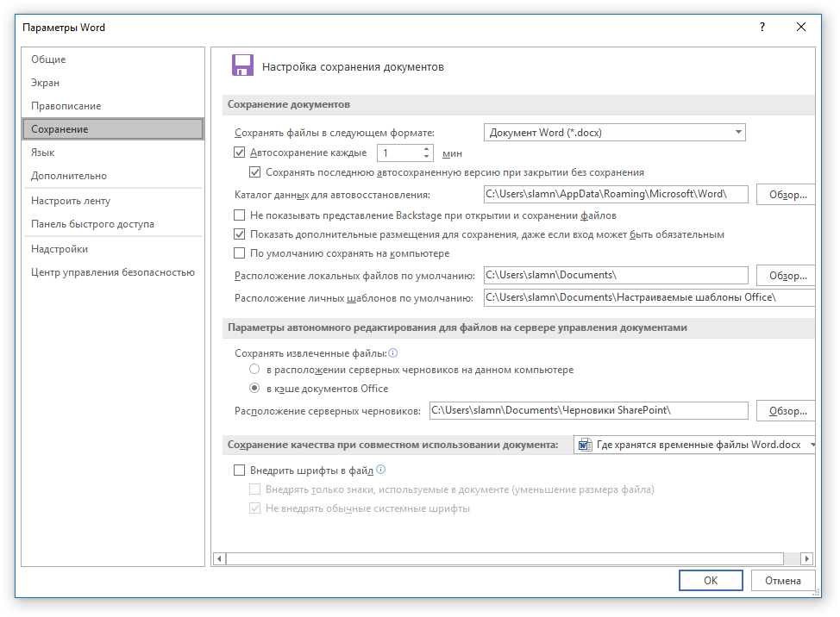Check 'По умолчанию сохранять на компьютере'
The image size is (840, 617).
point(241,254)
